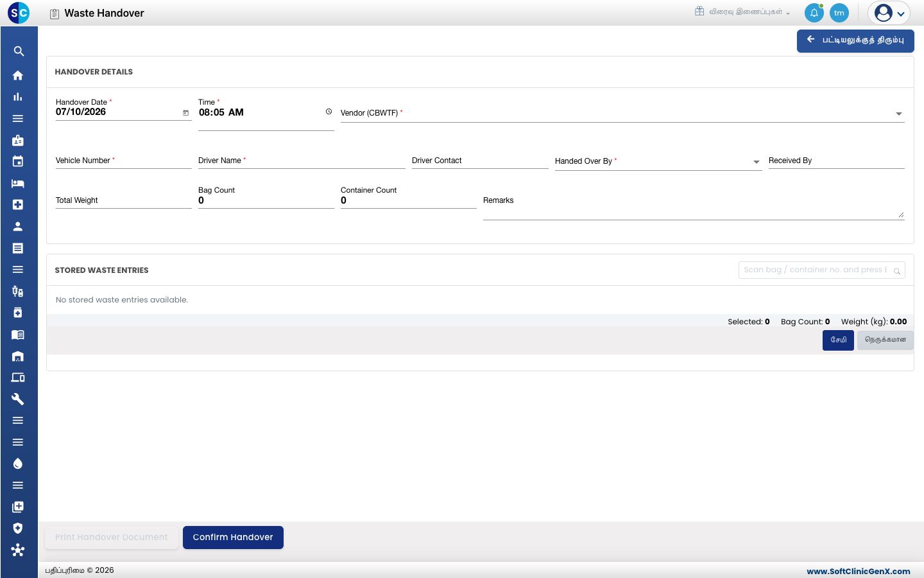The width and height of the screenshot is (924, 578).
Task: Open the wrench maintenance sidebar icon
Action: tap(18, 399)
